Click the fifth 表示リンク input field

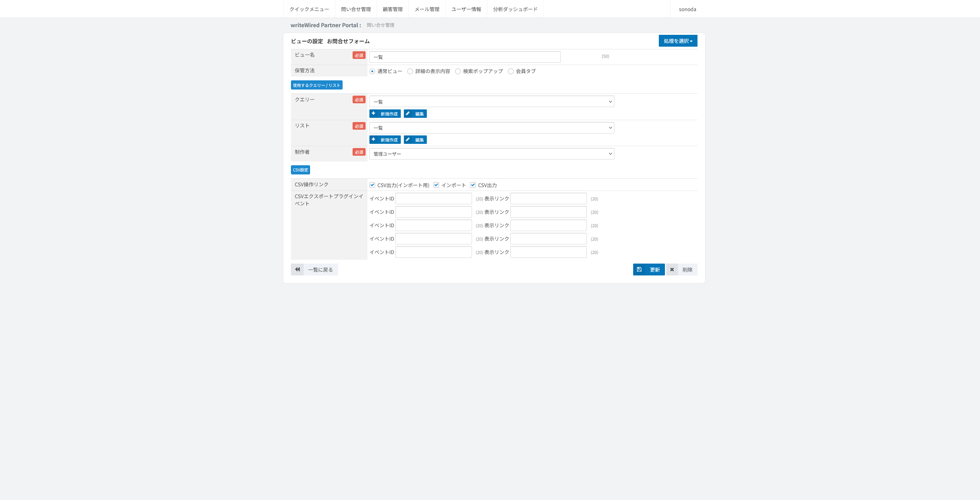coord(549,252)
